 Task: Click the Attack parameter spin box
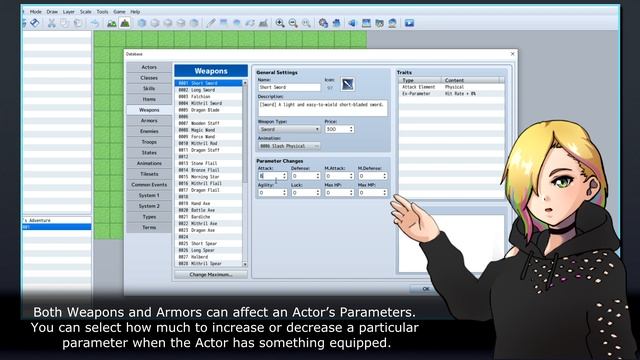[273, 176]
